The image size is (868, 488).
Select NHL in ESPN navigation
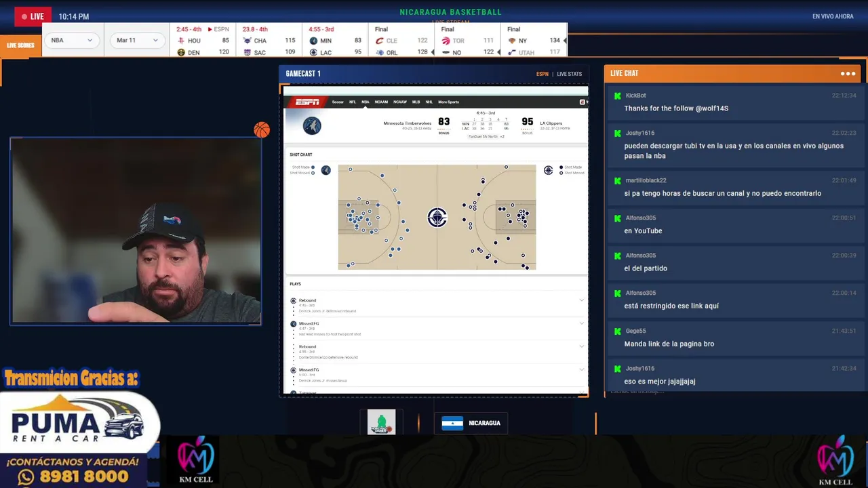(x=429, y=102)
